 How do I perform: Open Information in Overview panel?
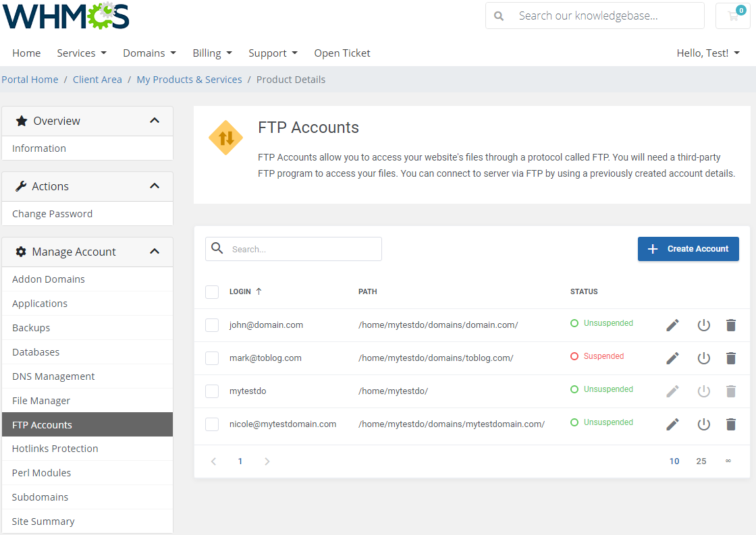tap(87, 148)
